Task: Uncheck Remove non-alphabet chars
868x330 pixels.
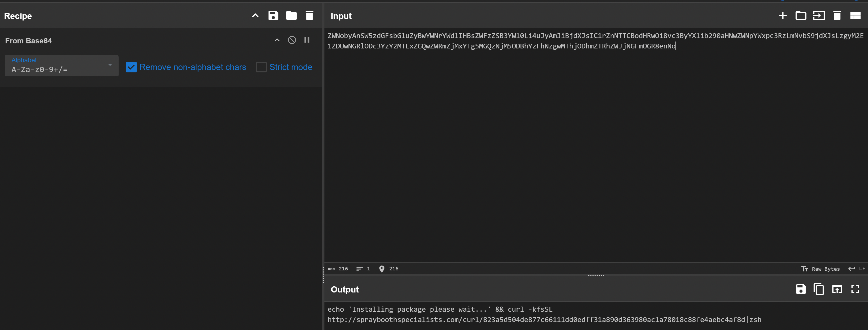Action: point(131,67)
